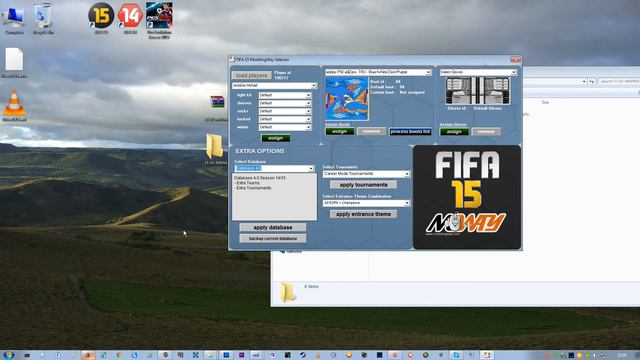Click the apply tournaments button

tap(363, 185)
